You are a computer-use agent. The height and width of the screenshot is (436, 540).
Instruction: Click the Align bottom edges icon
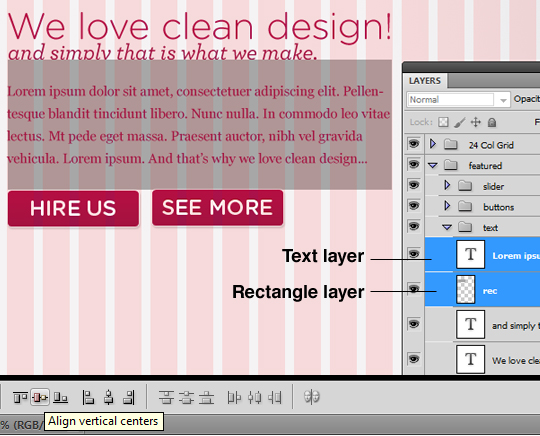61,398
